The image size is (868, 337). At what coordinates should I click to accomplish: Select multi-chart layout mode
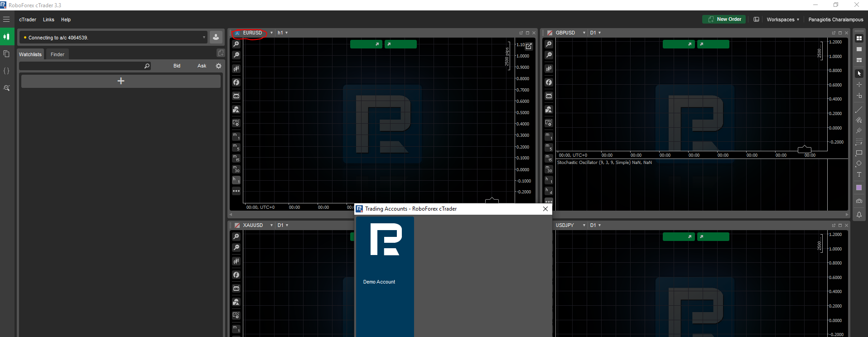[859, 39]
